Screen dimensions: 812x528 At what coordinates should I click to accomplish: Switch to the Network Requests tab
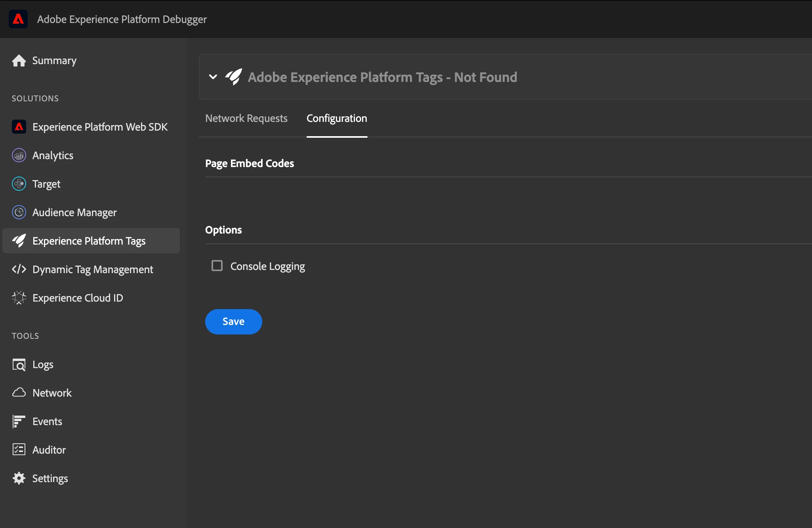tap(246, 118)
